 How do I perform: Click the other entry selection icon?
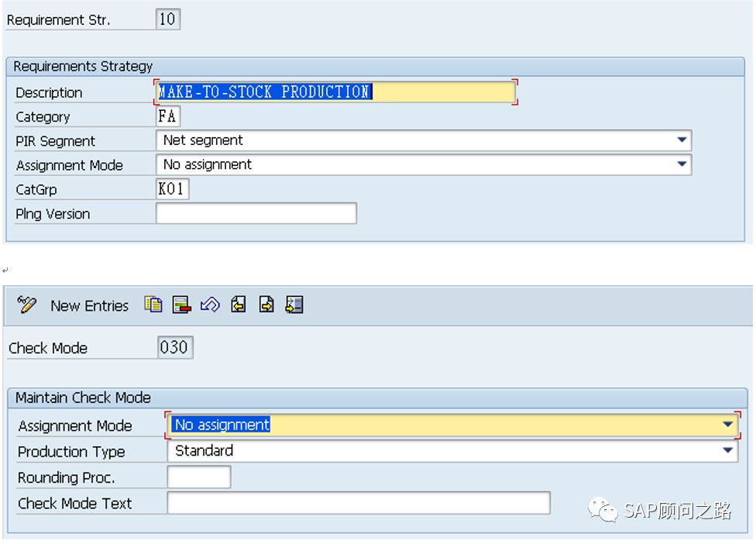(294, 305)
